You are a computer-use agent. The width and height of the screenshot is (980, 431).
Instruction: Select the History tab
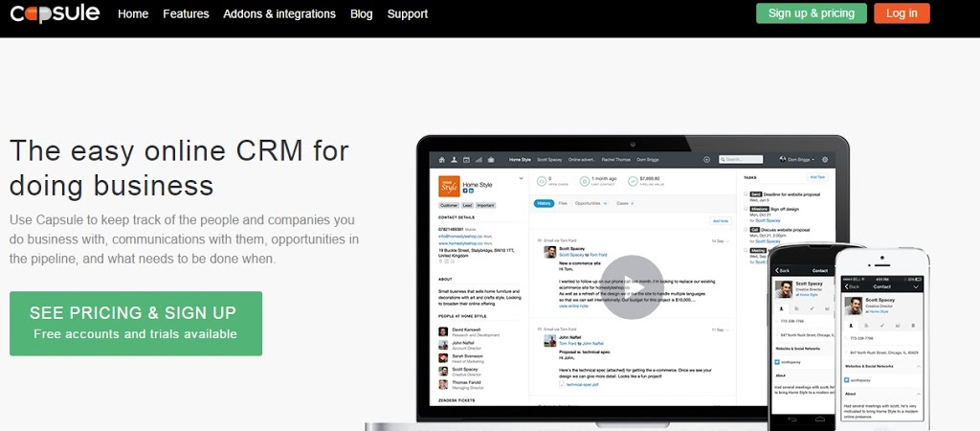(544, 203)
